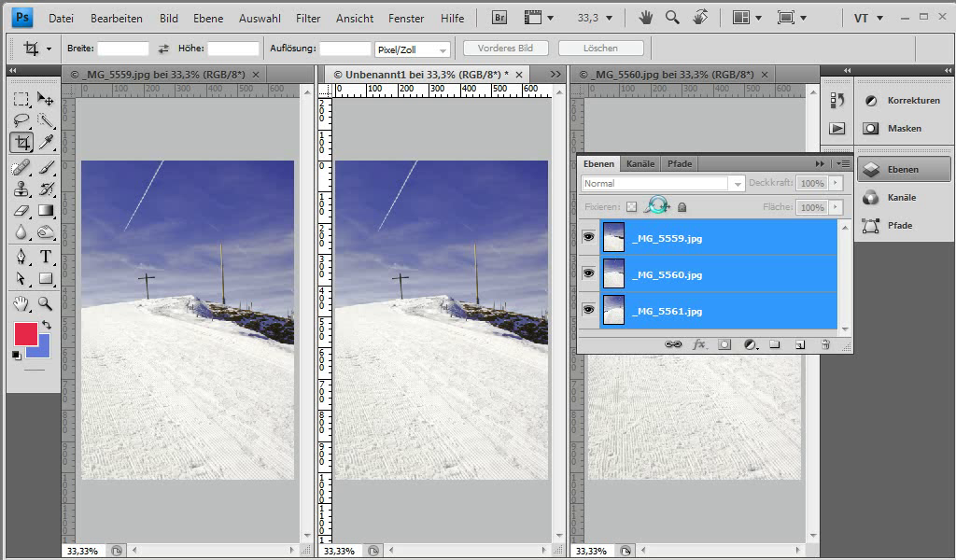This screenshot has height=560, width=956.
Task: Open the Korrekturen panel
Action: (904, 101)
